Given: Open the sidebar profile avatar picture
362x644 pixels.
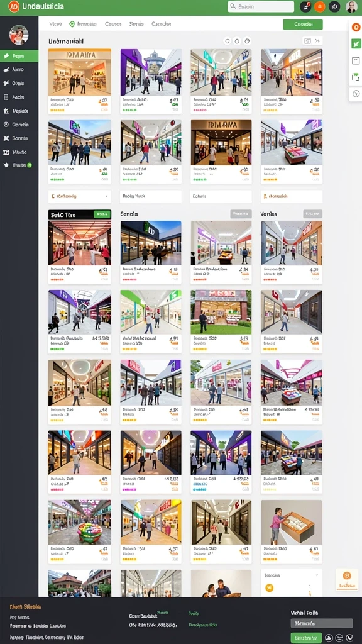Looking at the screenshot, I should click(x=19, y=35).
